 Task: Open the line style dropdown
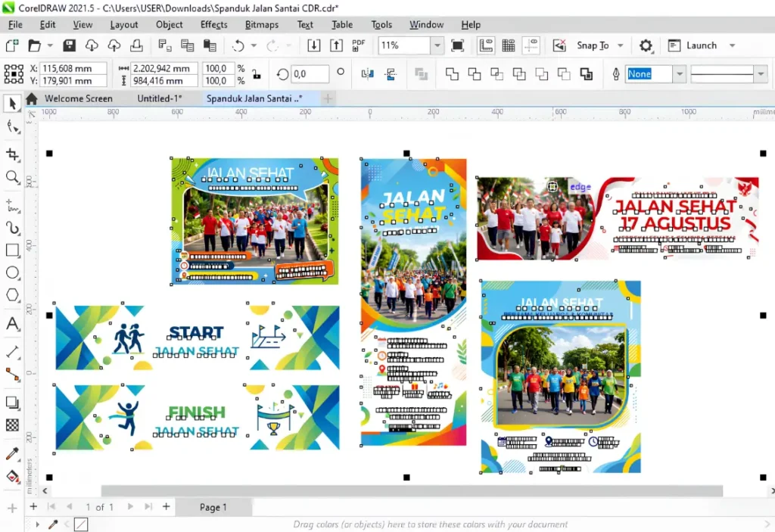click(761, 74)
